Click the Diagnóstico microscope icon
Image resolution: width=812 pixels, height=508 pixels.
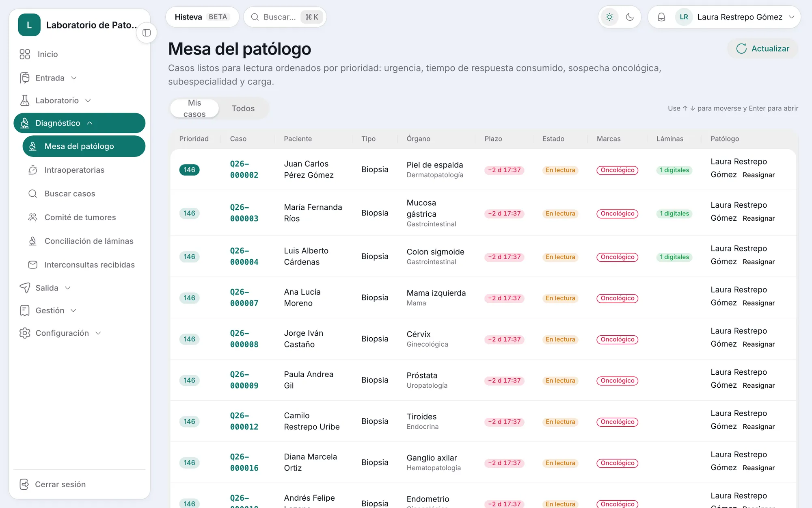(x=25, y=123)
